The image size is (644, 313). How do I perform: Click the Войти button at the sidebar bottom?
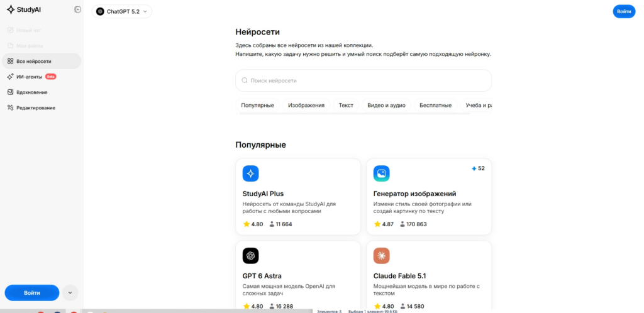click(x=32, y=293)
